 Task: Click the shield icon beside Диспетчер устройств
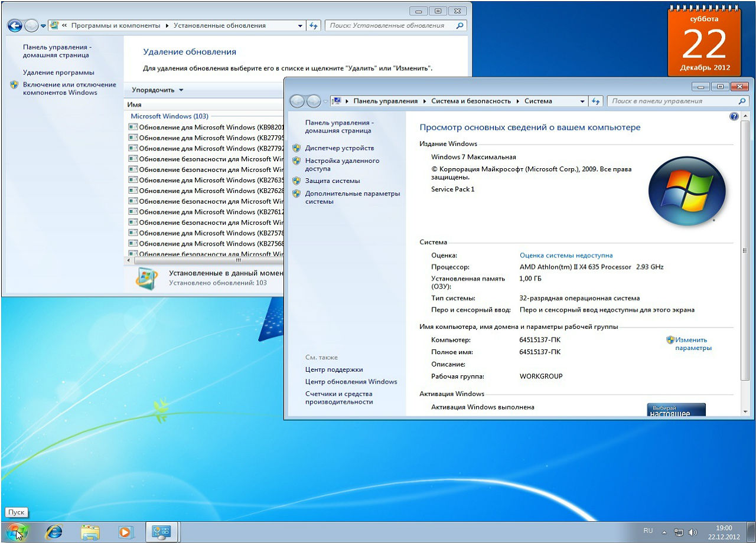296,148
